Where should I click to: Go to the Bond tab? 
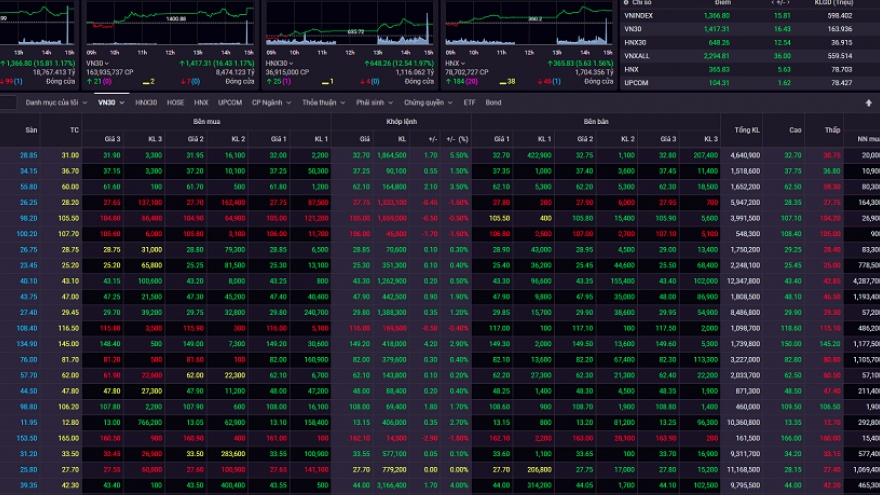pos(493,103)
